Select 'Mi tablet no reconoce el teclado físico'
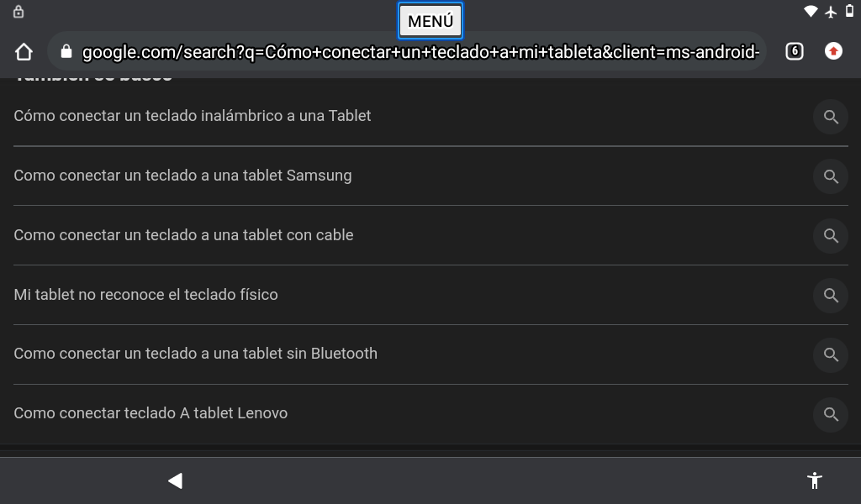This screenshot has height=504, width=861. point(145,295)
